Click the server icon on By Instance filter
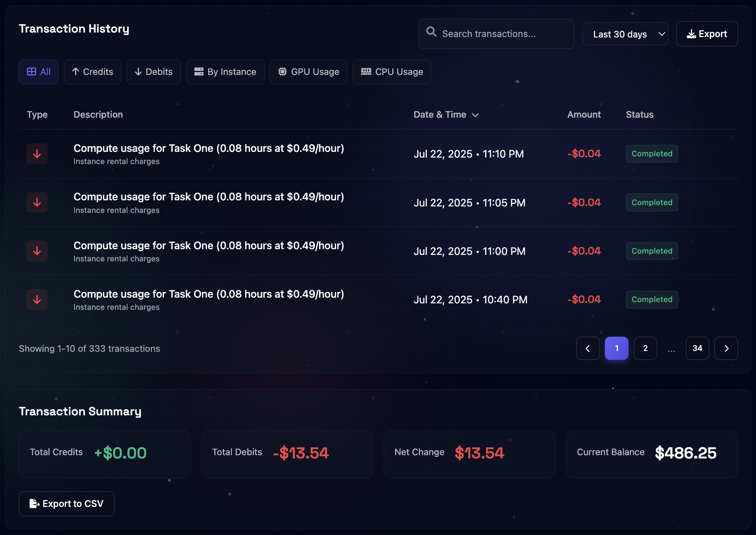The height and width of the screenshot is (535, 756). [x=199, y=72]
